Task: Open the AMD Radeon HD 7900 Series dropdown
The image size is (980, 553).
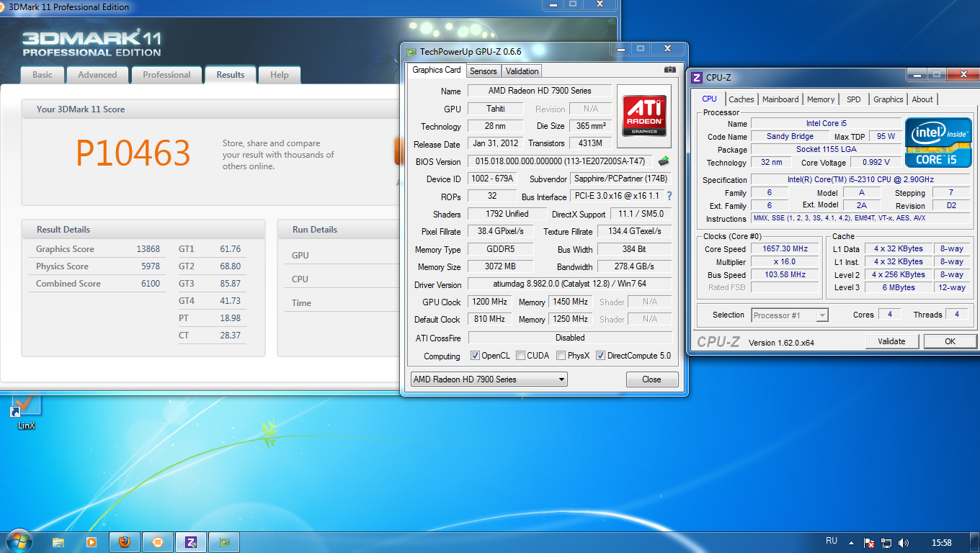Action: coord(489,379)
